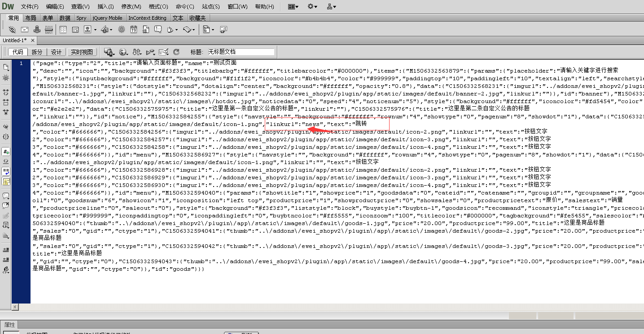Image resolution: width=644 pixels, height=334 pixels.
Task: Turn on 实时视图 live view
Action: coord(82,52)
